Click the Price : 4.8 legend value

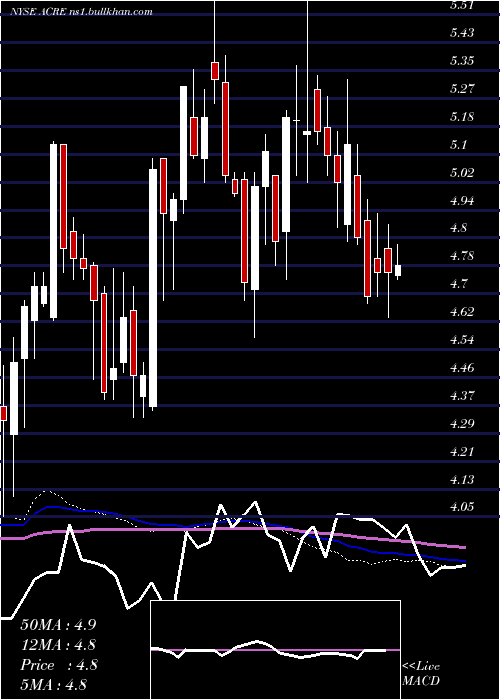coord(58,665)
